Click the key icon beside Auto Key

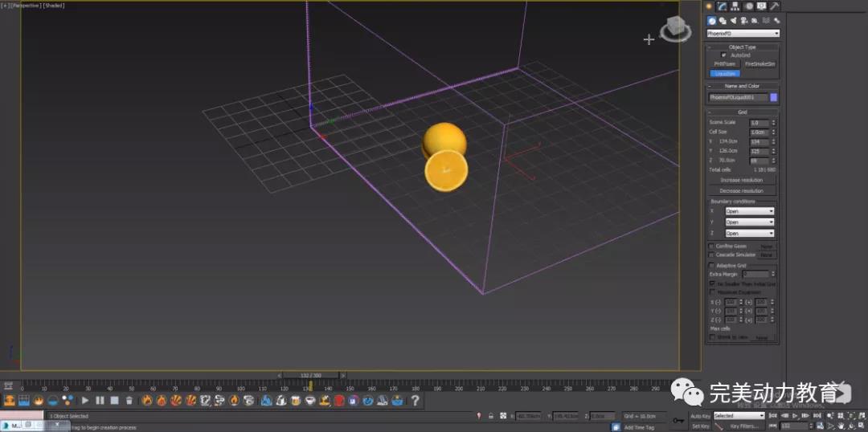[679, 418]
